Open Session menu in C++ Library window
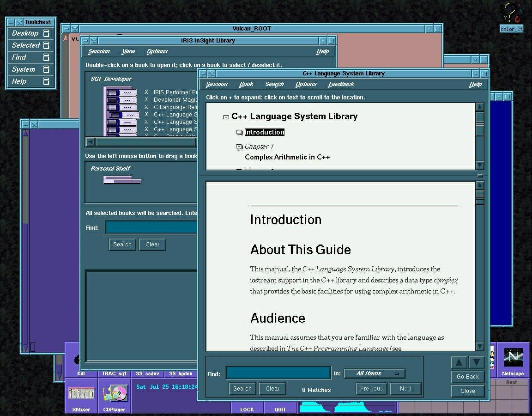The image size is (532, 416). (217, 84)
